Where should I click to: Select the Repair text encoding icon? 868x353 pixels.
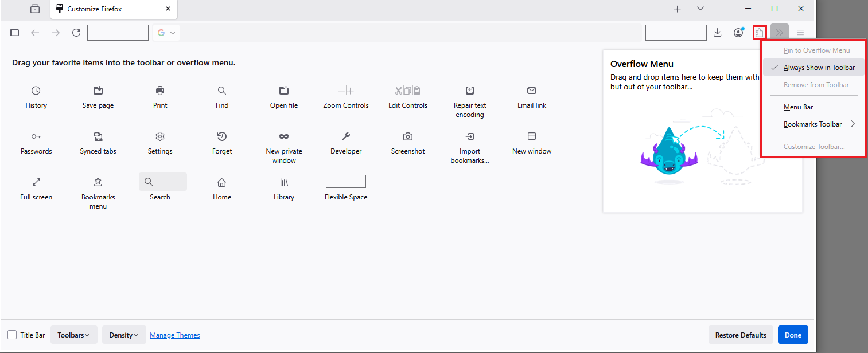pos(470,91)
